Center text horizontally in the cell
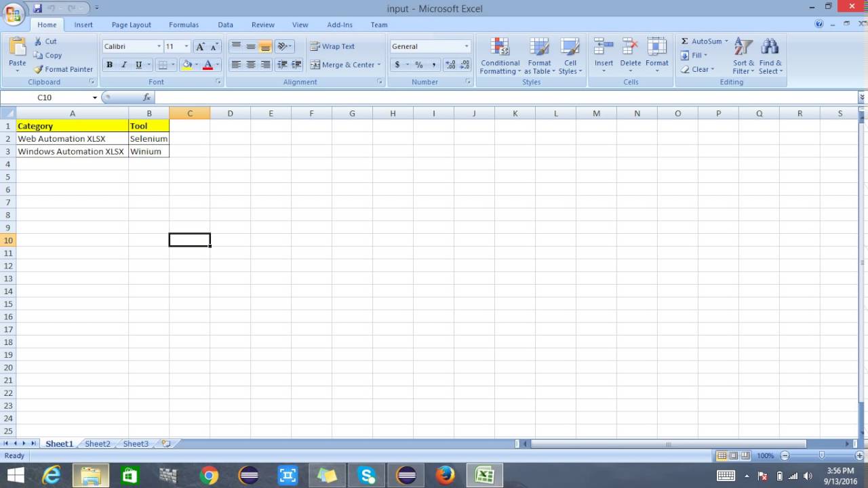Image resolution: width=868 pixels, height=488 pixels. tap(251, 64)
